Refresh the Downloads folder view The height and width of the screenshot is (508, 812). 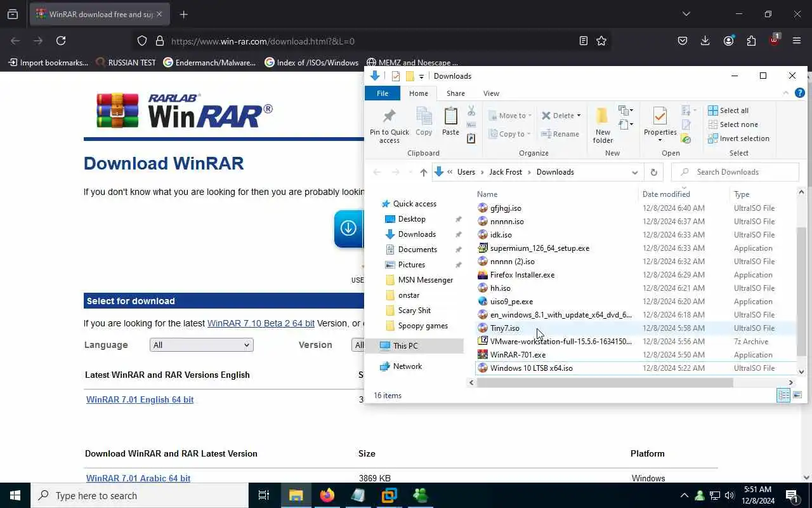653,172
